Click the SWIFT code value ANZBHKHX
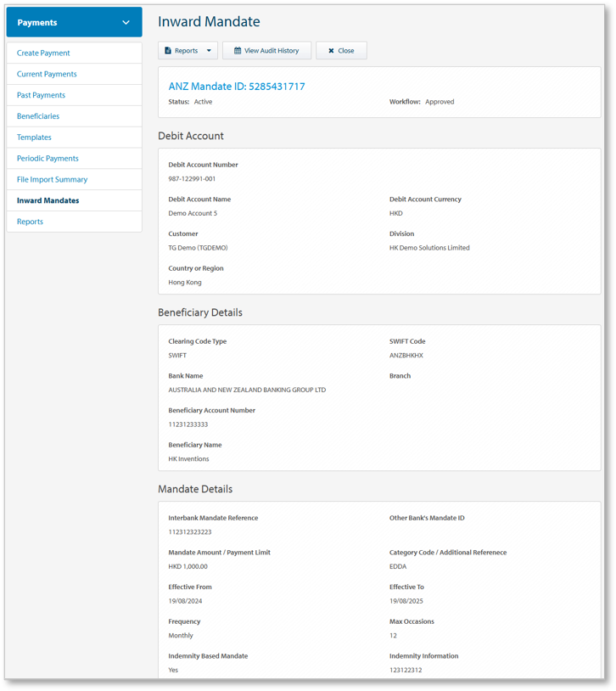The width and height of the screenshot is (616, 691). pos(406,356)
